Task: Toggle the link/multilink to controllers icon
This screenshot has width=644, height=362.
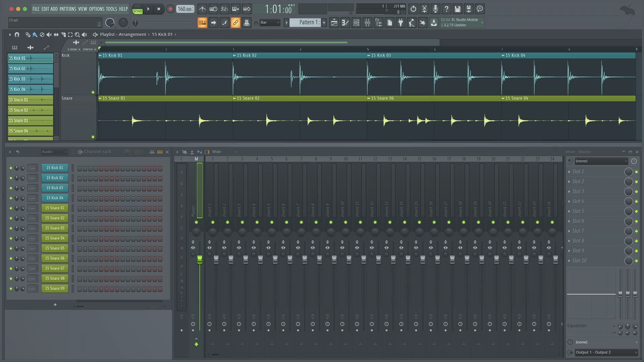Action: (235, 23)
